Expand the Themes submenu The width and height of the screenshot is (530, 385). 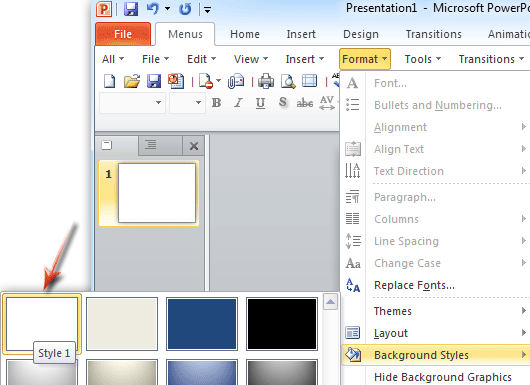(435, 311)
